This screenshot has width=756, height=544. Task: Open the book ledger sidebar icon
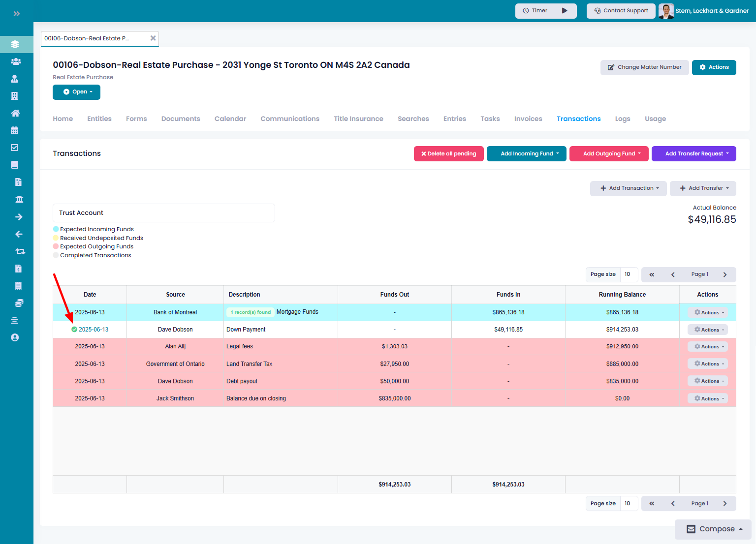point(15,165)
